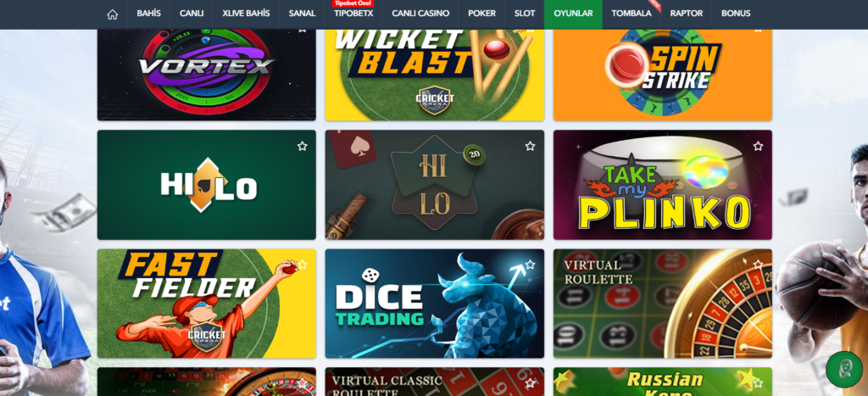Toggle favorite star on dark Hi Lo game
The width and height of the screenshot is (868, 396).
[x=531, y=146]
